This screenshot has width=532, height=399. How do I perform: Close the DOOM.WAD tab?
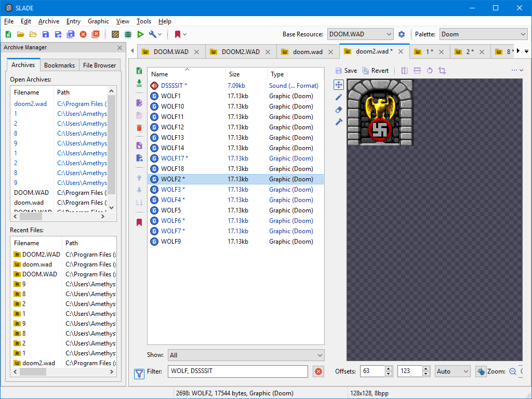(x=196, y=52)
